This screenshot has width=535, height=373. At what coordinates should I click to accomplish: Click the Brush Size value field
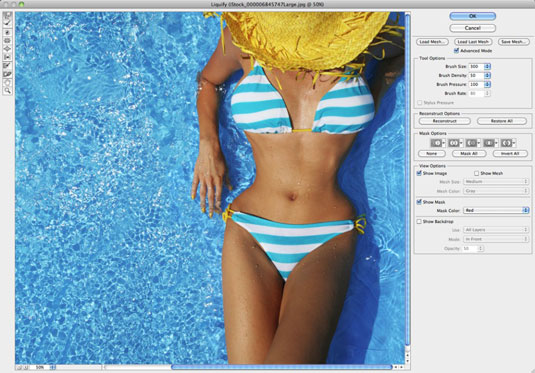[477, 67]
